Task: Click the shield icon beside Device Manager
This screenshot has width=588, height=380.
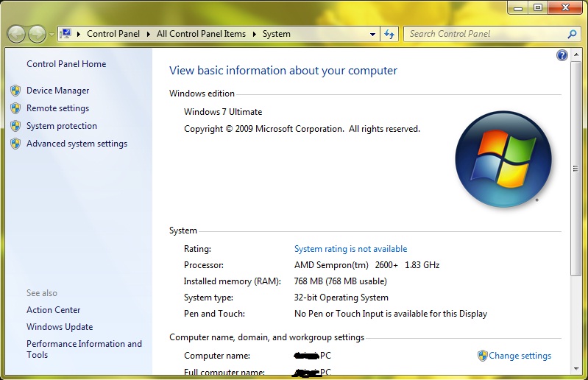Action: tap(15, 91)
